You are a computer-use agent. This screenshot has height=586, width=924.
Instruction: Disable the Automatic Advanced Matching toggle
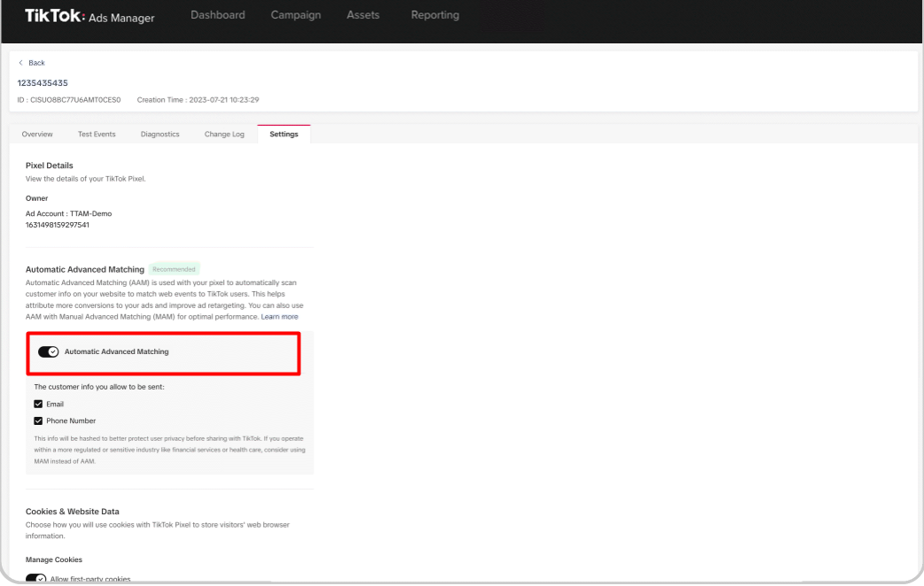coord(49,351)
